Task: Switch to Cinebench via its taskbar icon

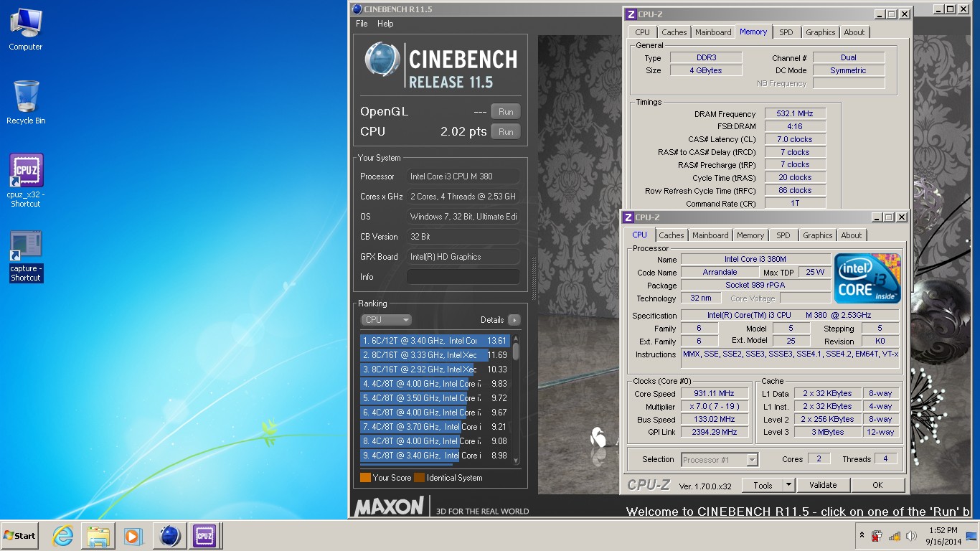Action: pyautogui.click(x=169, y=536)
